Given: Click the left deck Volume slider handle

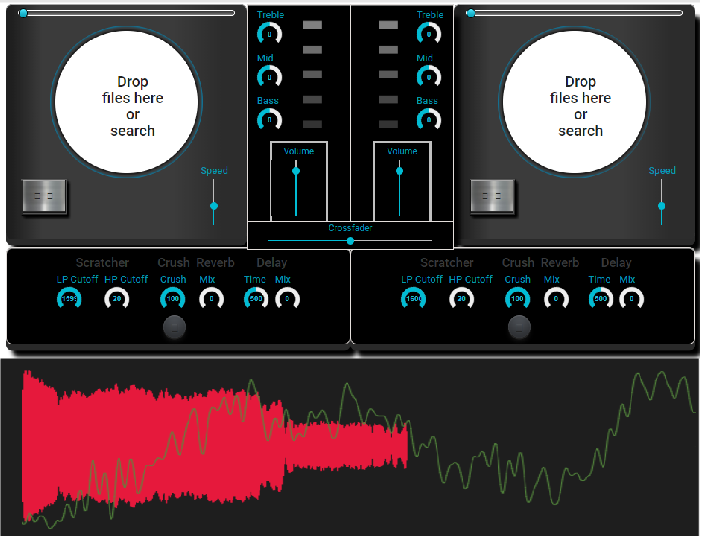Looking at the screenshot, I should point(296,171).
